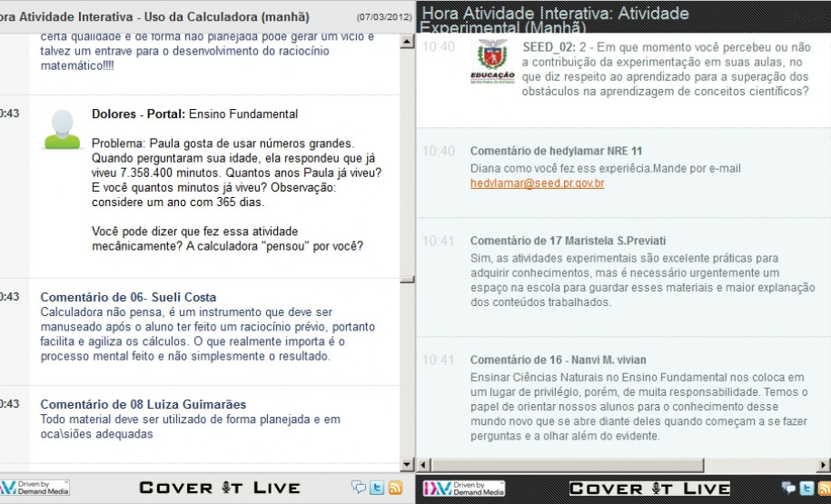This screenshot has height=504, width=831.
Task: Click 10:41 timestamp beside Maristela comment
Action: 439,242
